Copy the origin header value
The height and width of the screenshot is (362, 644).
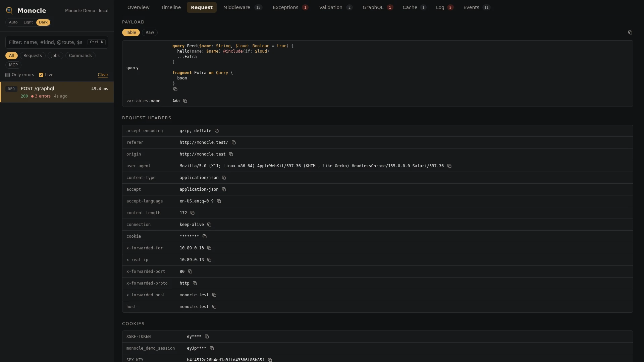[231, 154]
